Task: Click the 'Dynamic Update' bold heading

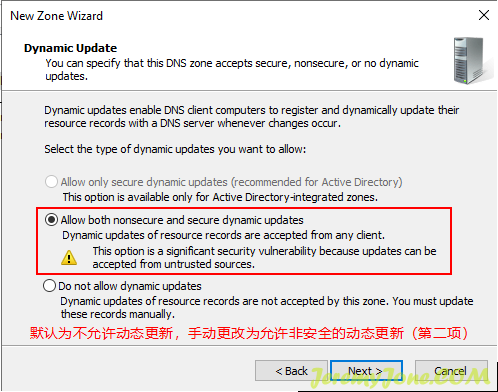Action: pos(70,48)
